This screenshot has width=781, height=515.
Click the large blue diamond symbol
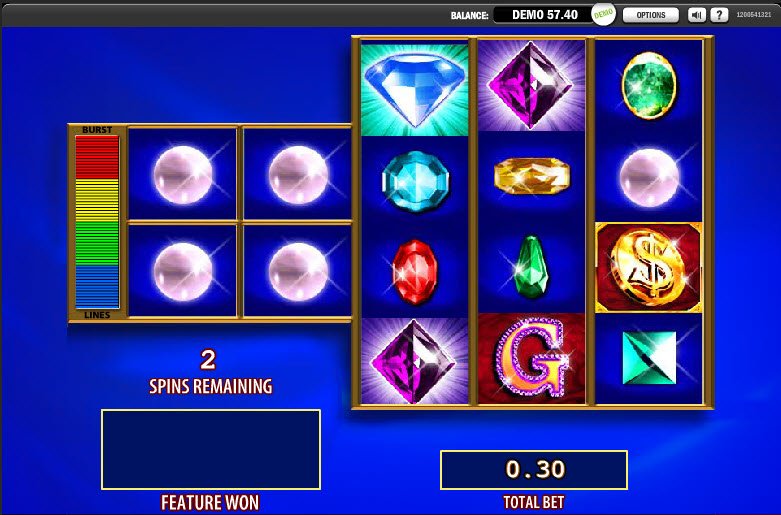[414, 90]
